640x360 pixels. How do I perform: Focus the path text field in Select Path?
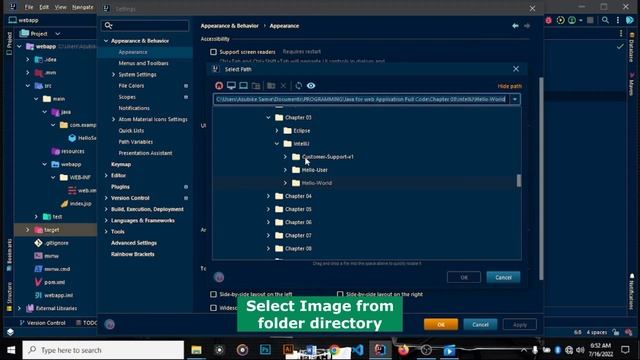click(x=361, y=99)
